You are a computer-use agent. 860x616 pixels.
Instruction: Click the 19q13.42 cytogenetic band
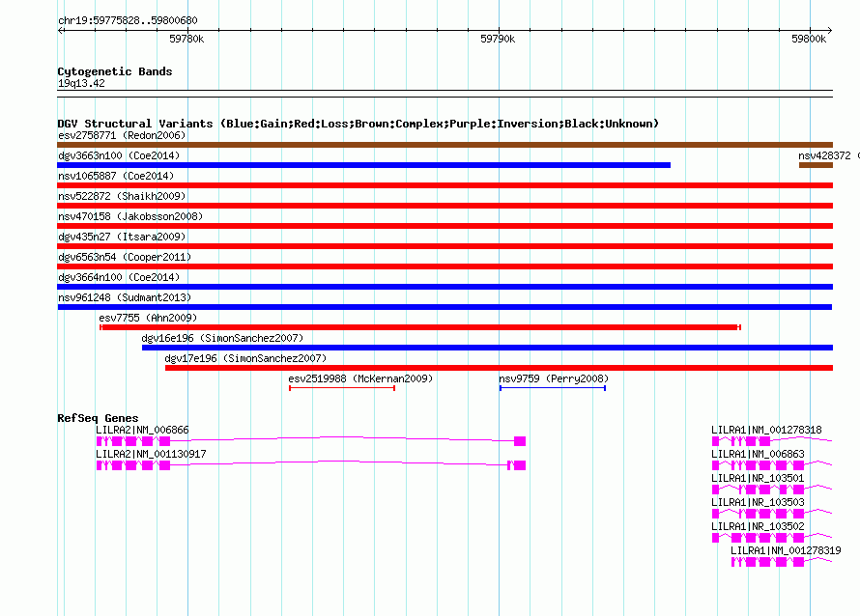coord(81,83)
